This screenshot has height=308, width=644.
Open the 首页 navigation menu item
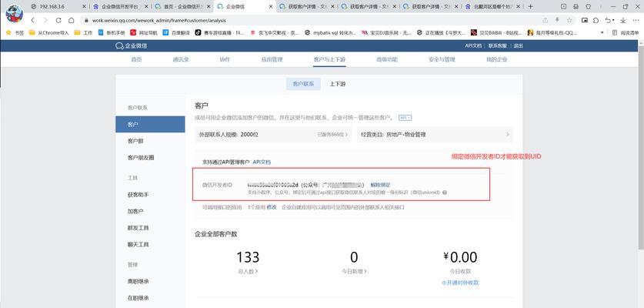(x=136, y=59)
